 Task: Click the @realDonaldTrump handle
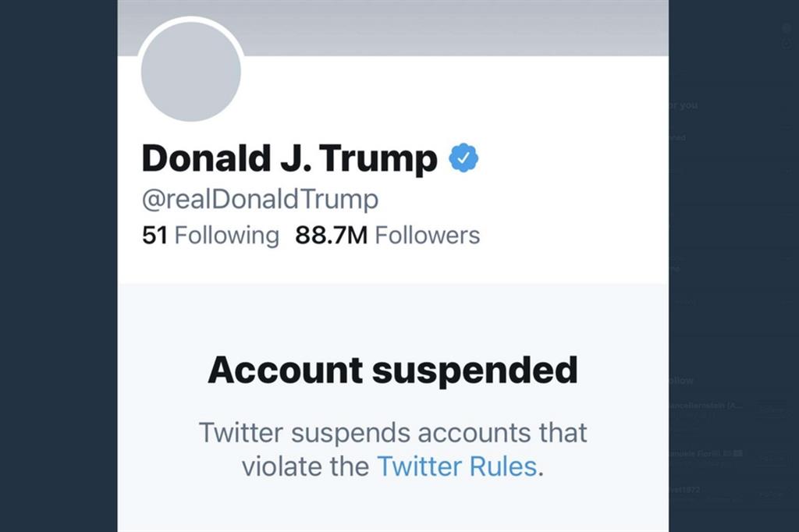(x=260, y=200)
